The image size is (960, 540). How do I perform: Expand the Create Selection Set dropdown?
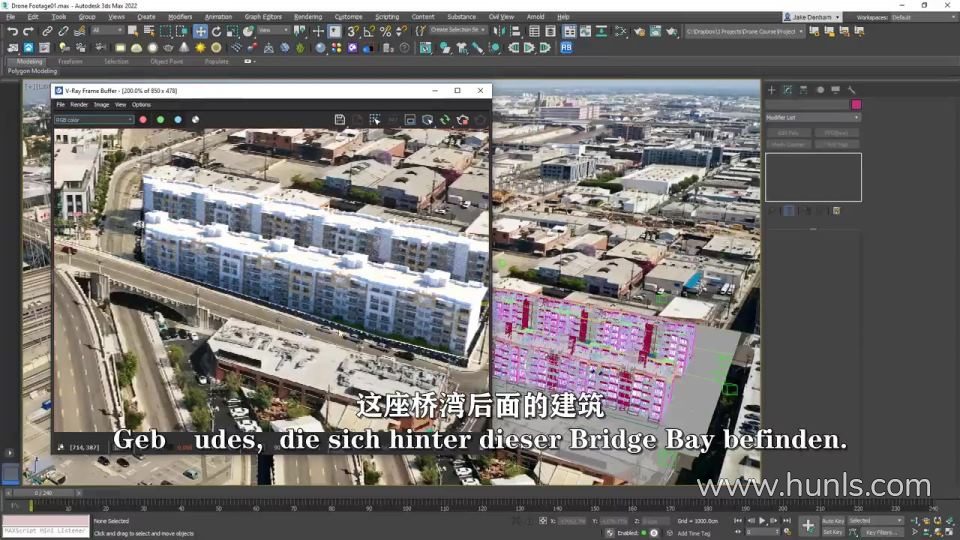click(457, 30)
